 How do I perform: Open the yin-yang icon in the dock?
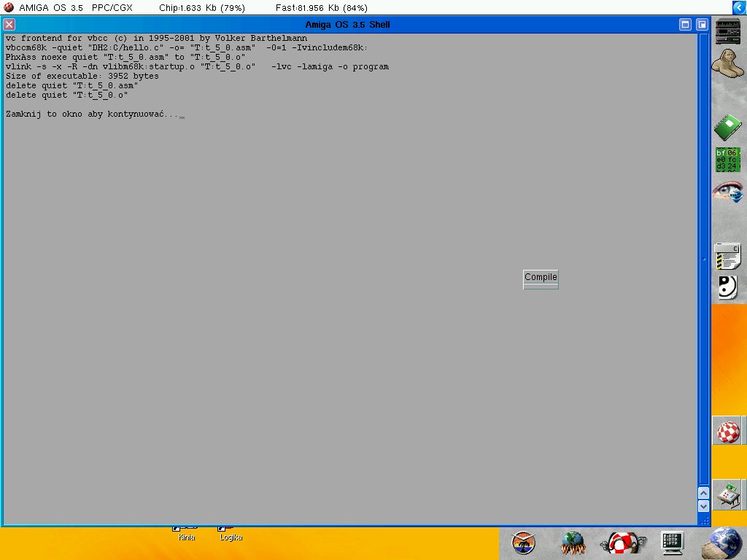point(727,287)
